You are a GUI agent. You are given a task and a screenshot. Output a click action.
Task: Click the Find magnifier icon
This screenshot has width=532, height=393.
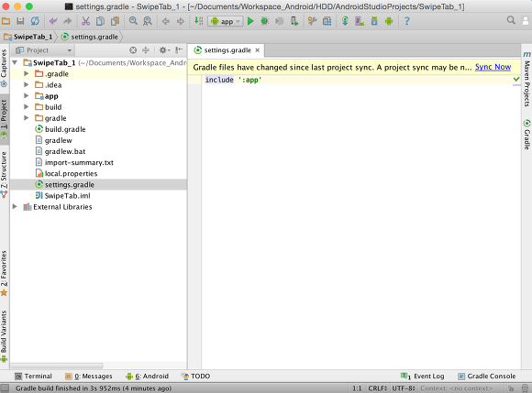[133, 21]
